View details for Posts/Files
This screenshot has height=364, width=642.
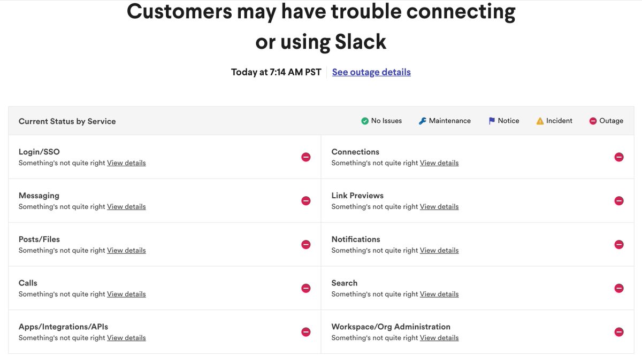[x=126, y=251]
